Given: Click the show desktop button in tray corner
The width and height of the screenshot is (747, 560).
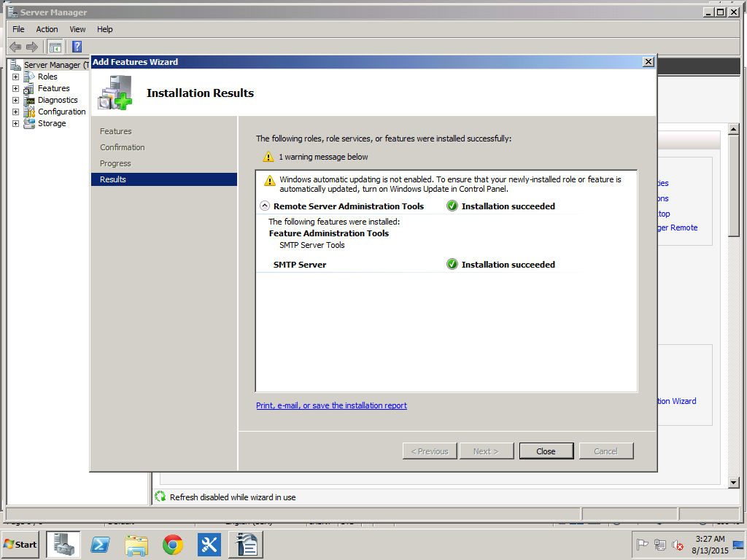Looking at the screenshot, I should coord(738,545).
